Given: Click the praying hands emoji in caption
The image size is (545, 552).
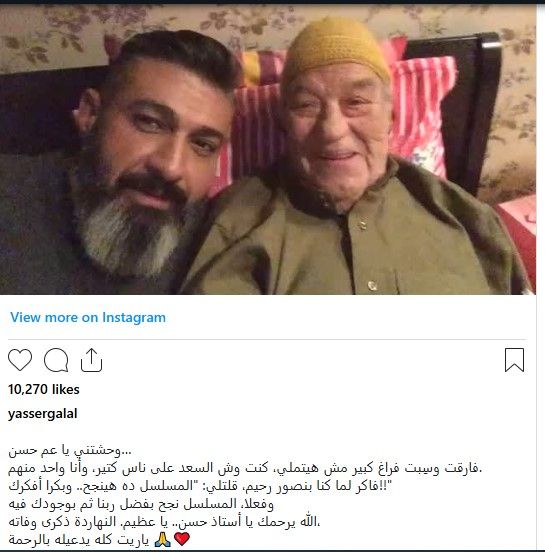Looking at the screenshot, I should coord(163,539).
